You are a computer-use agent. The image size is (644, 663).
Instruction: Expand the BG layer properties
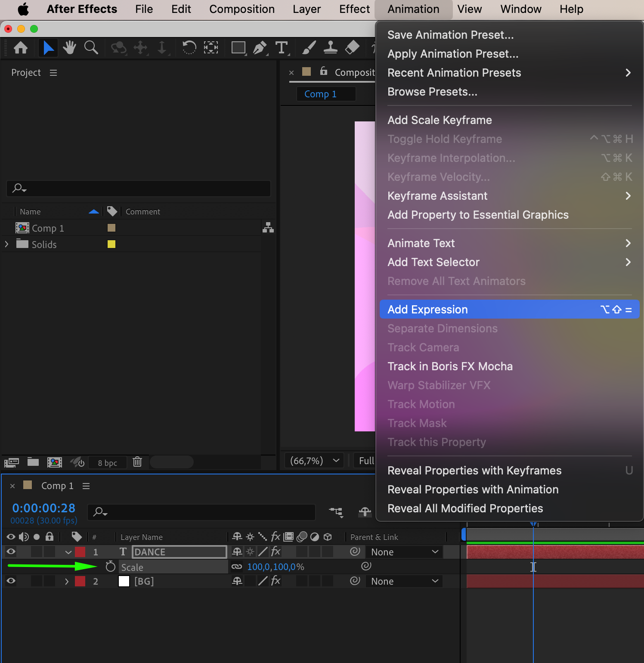tap(67, 581)
